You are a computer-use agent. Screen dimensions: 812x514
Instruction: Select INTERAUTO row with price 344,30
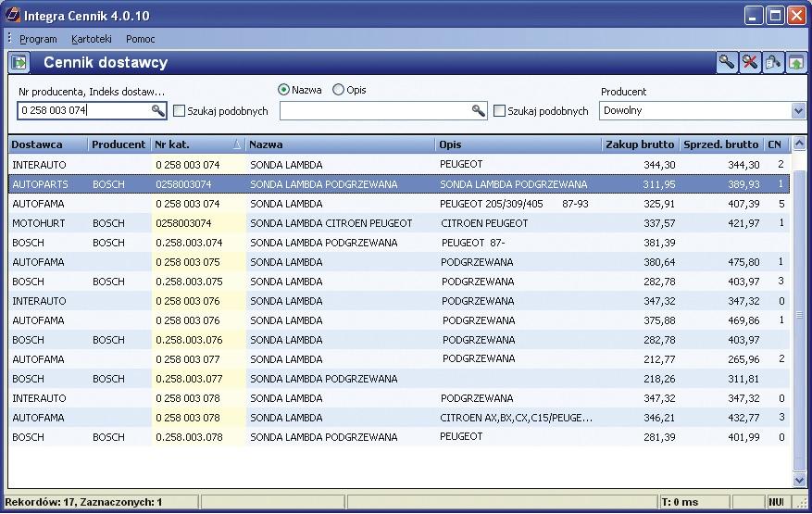click(x=399, y=165)
